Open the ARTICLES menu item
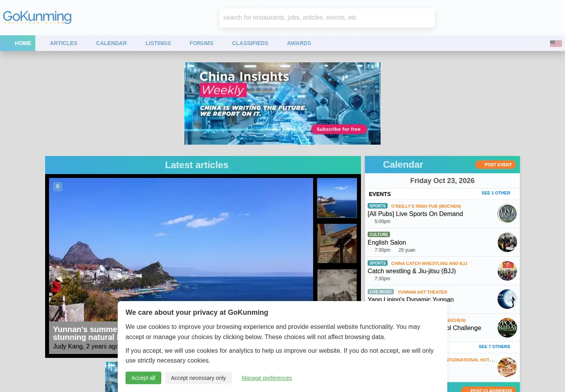This screenshot has width=565, height=392. point(64,43)
